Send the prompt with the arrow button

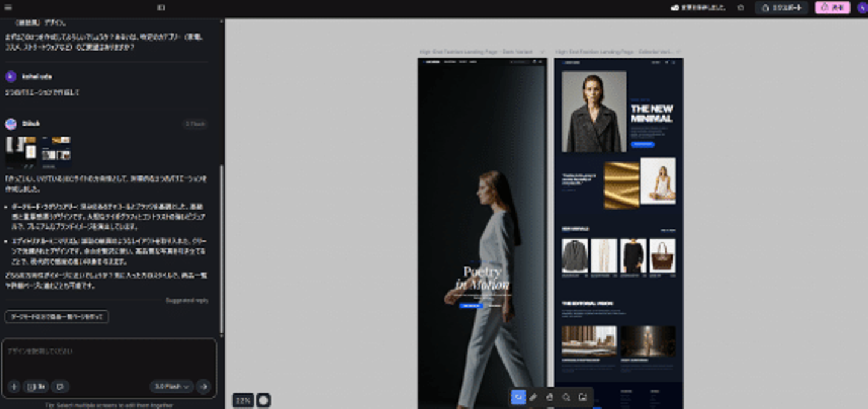(203, 386)
